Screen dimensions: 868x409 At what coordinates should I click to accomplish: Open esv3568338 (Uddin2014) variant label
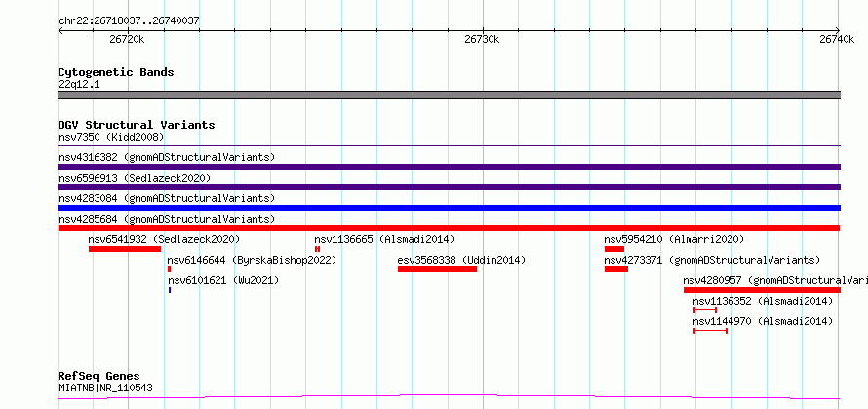coord(461,260)
